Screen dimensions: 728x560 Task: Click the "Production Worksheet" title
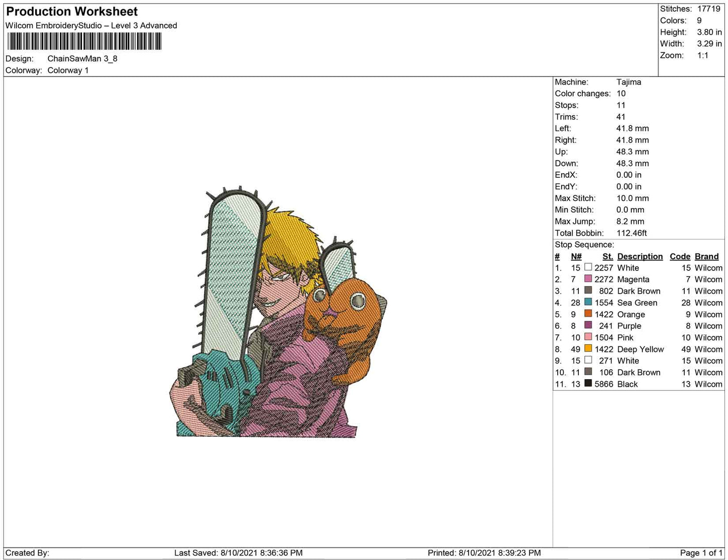pyautogui.click(x=72, y=12)
